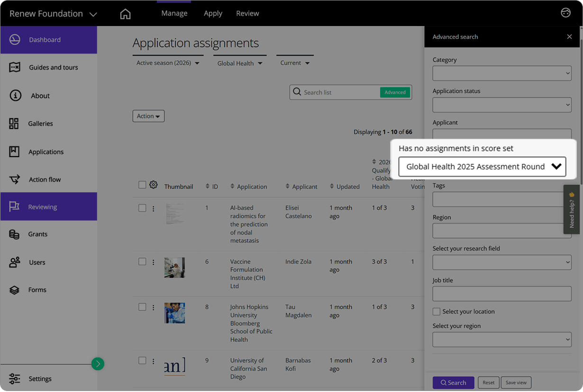Image resolution: width=583 pixels, height=392 pixels.
Task: Open the Grants coins icon
Action: click(x=14, y=234)
